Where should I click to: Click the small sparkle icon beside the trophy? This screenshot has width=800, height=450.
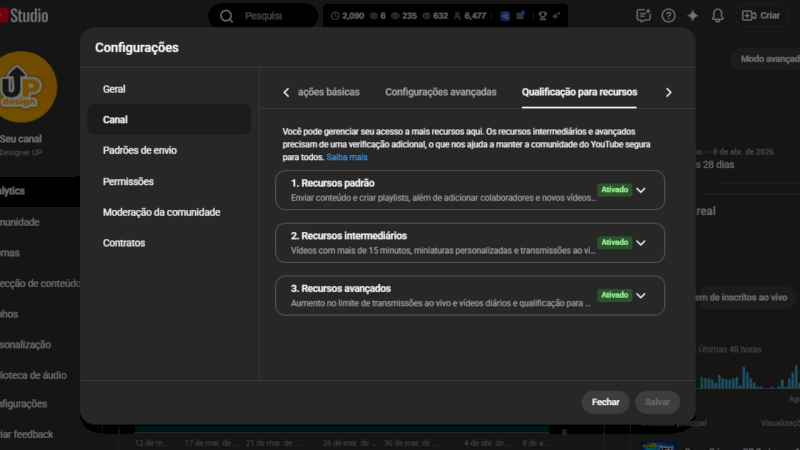coord(556,16)
